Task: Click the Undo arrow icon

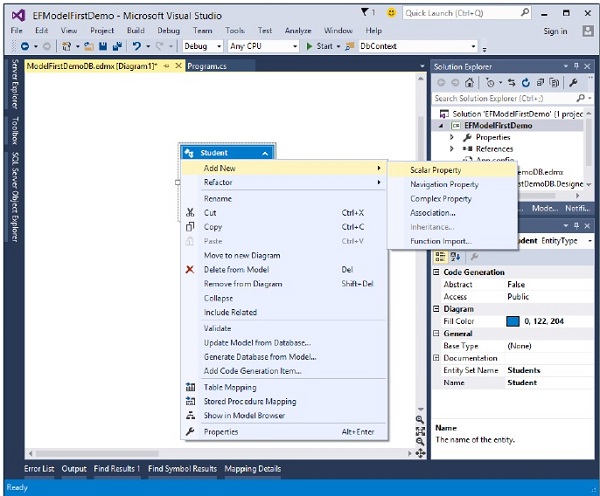Action: pyautogui.click(x=137, y=46)
